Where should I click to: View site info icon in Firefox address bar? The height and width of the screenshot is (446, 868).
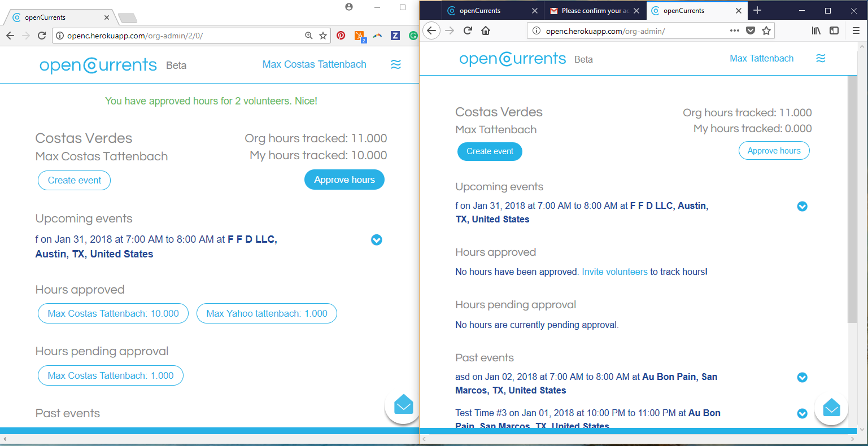pos(536,31)
